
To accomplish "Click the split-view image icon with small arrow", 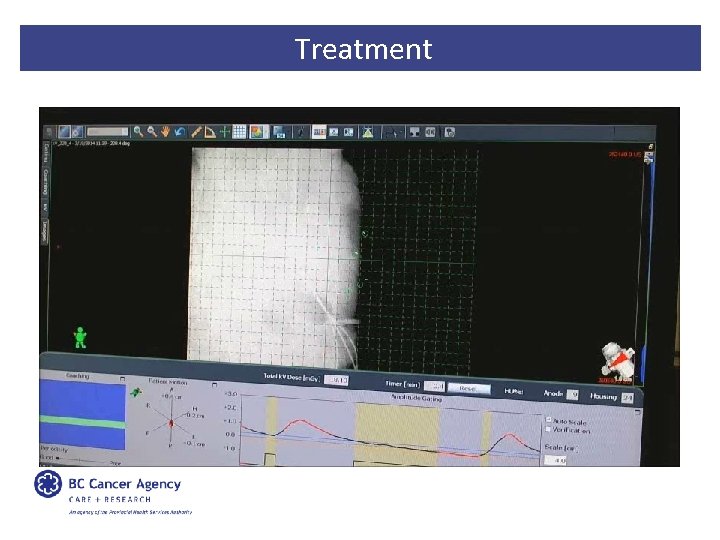I will [x=279, y=132].
